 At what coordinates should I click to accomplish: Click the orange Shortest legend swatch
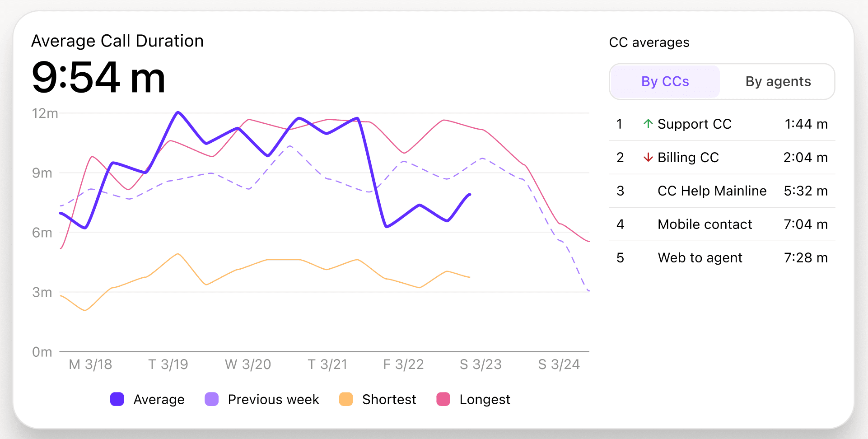click(346, 399)
